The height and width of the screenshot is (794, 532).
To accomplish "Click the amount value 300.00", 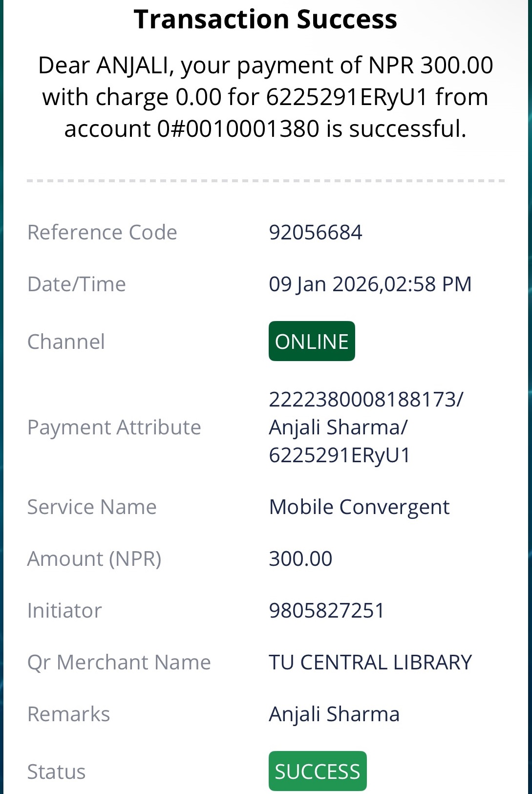I will click(x=300, y=559).
